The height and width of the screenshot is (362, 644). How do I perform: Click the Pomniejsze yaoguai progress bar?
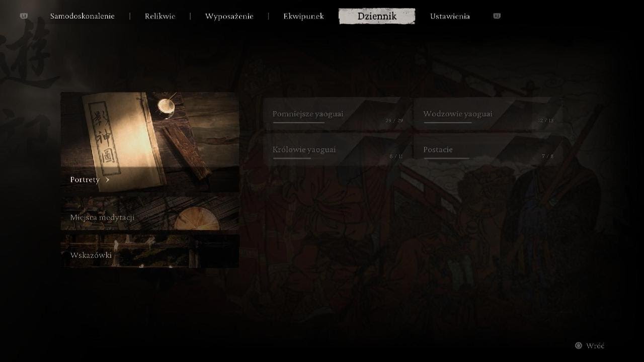pyautogui.click(x=298, y=122)
